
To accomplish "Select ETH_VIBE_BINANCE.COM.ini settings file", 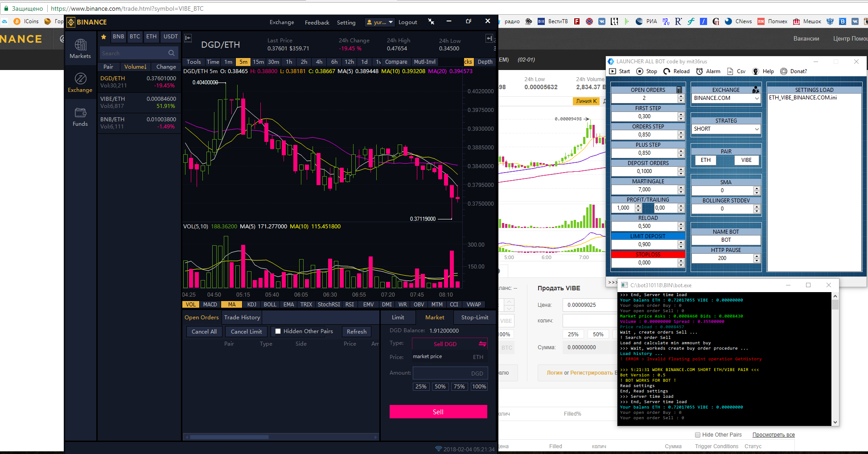I will coord(803,98).
